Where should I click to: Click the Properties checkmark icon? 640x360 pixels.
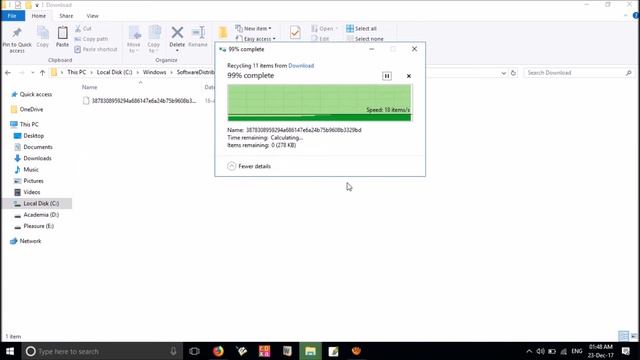pos(295,33)
